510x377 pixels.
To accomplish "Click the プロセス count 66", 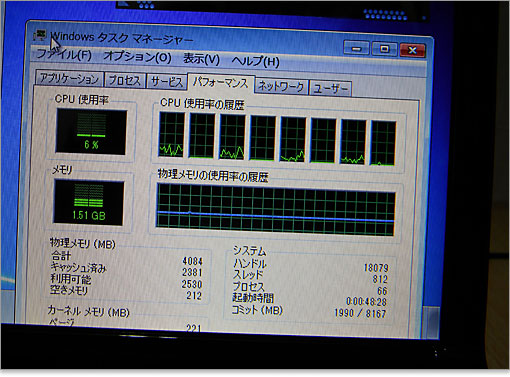I will coord(382,291).
